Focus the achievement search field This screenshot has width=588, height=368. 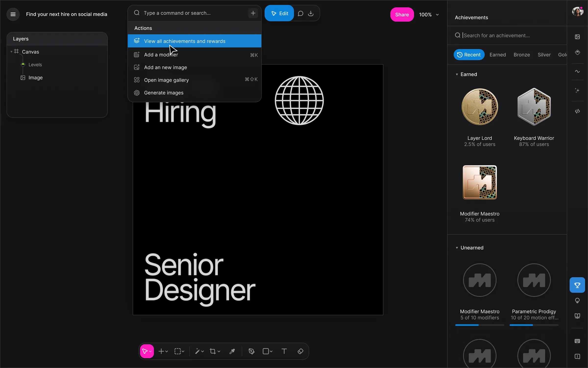[507, 36]
